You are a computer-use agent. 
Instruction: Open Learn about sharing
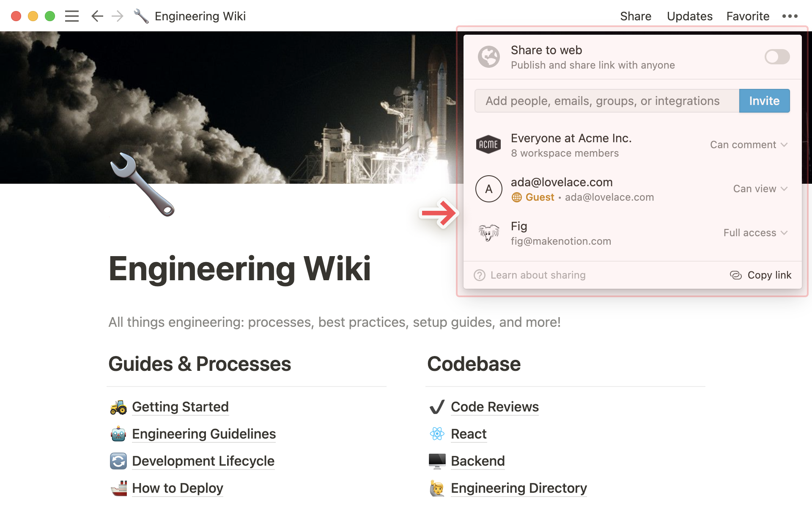538,275
